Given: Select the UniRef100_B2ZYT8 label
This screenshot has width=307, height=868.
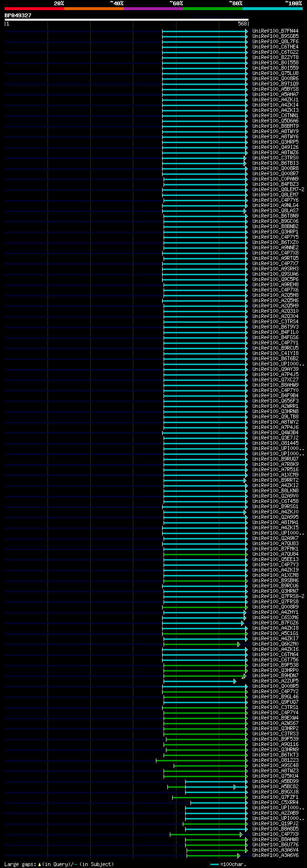Looking at the screenshot, I should coord(275,58).
